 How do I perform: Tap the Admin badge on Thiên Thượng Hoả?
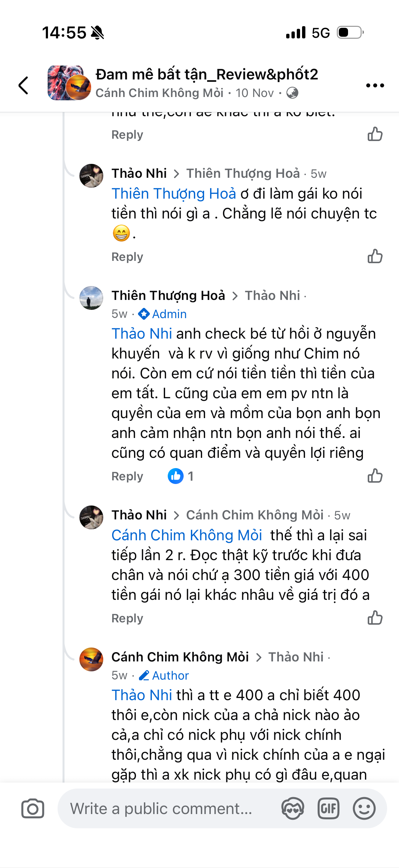163,314
